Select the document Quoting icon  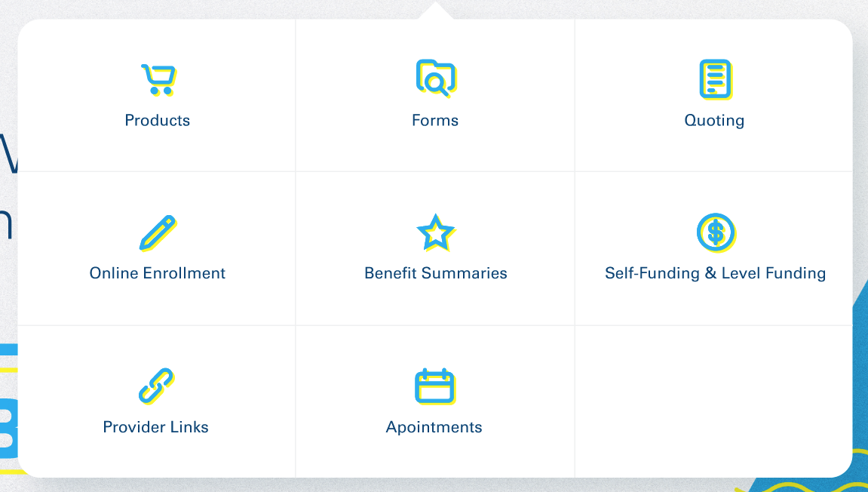click(x=715, y=79)
